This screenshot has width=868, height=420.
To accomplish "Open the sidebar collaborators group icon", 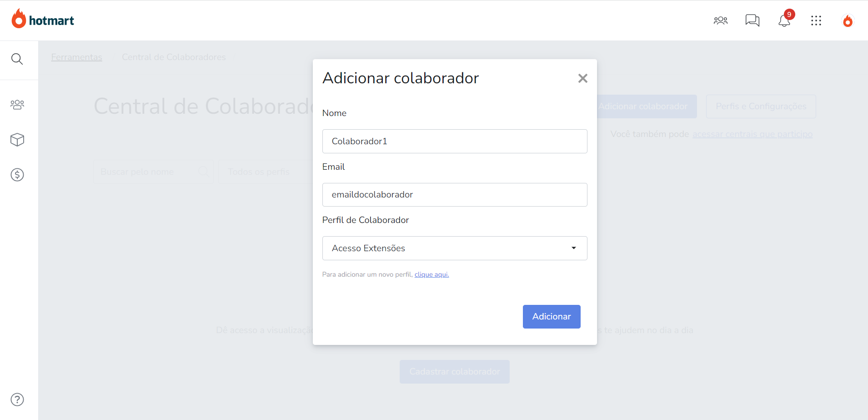I will tap(17, 105).
